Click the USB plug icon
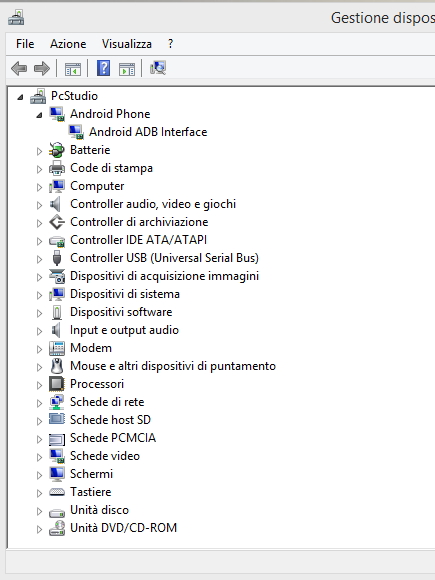Screen dimensions: 435x580 [x=57, y=258]
